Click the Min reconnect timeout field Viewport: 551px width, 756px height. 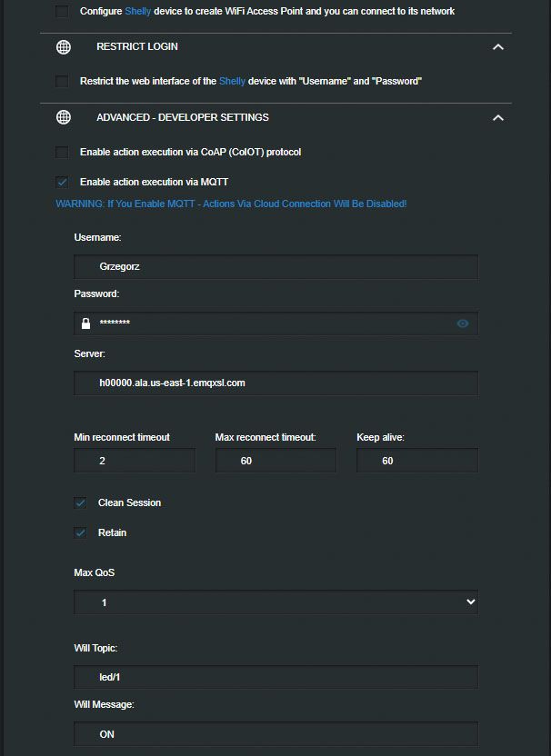(x=135, y=461)
